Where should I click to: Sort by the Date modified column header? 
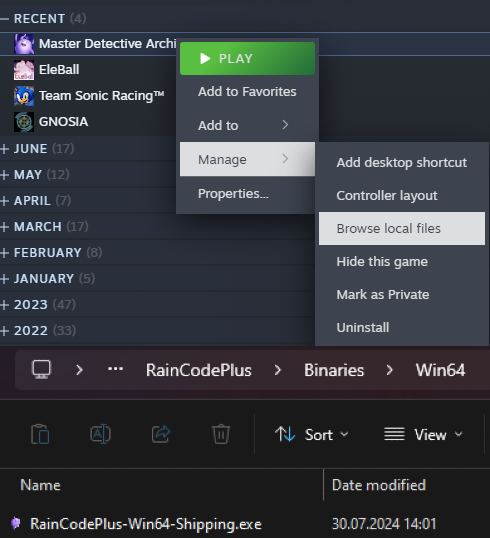[379, 485]
